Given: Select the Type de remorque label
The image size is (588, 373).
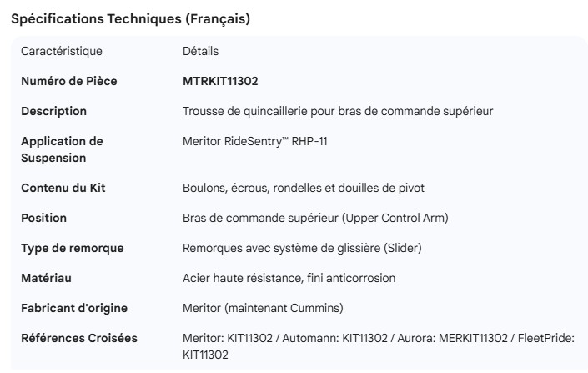Looking at the screenshot, I should (72, 249).
